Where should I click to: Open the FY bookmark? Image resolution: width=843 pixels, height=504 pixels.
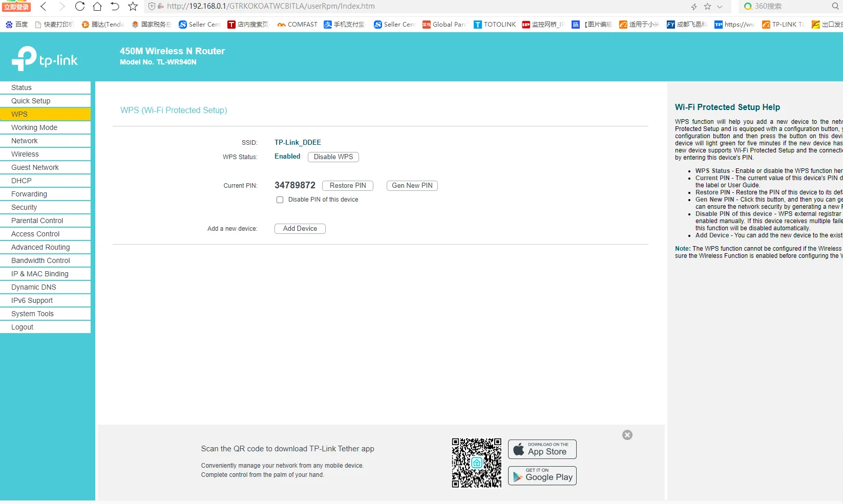point(687,24)
